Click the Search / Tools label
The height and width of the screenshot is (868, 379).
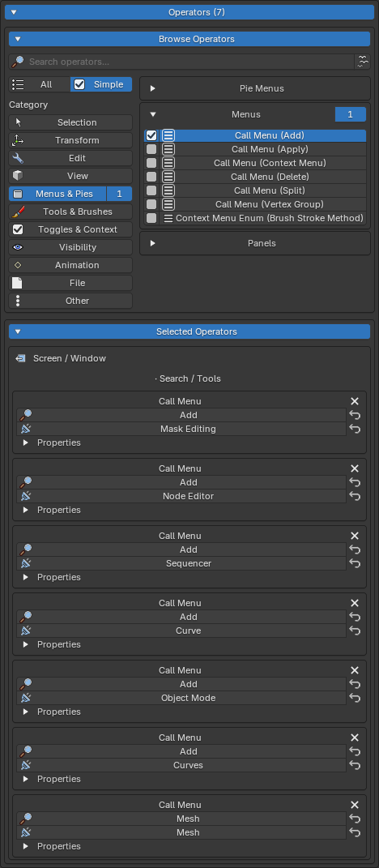(188, 378)
